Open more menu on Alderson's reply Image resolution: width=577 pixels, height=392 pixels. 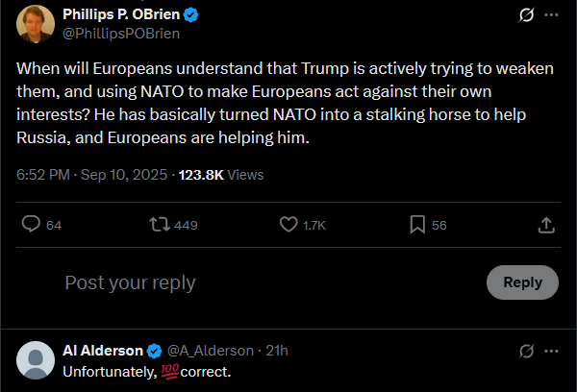pyautogui.click(x=551, y=351)
